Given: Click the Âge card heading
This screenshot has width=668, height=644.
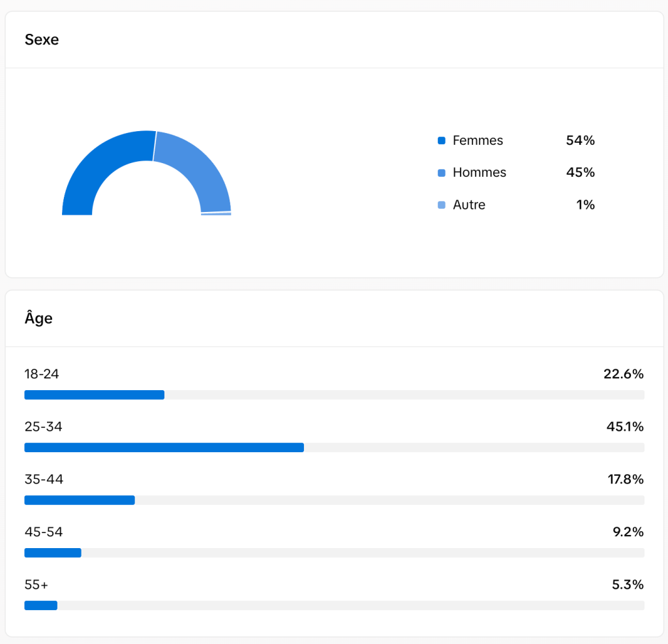Looking at the screenshot, I should pos(38,319).
